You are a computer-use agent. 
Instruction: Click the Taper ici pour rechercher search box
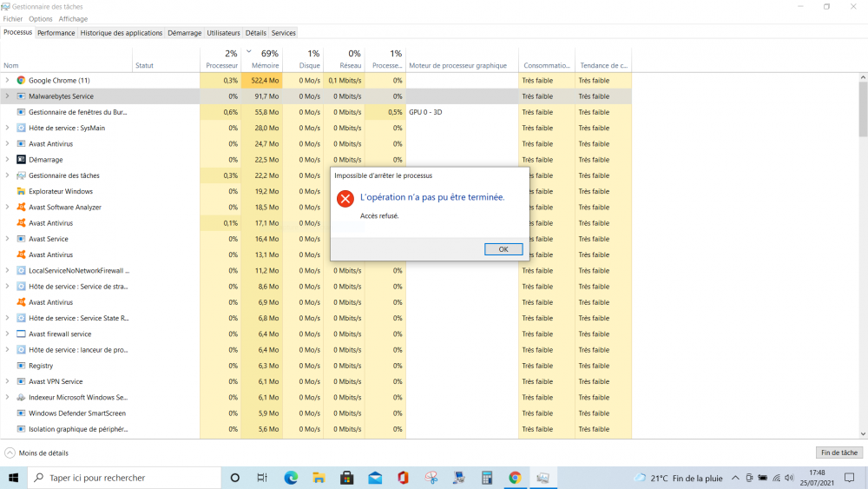(x=122, y=478)
